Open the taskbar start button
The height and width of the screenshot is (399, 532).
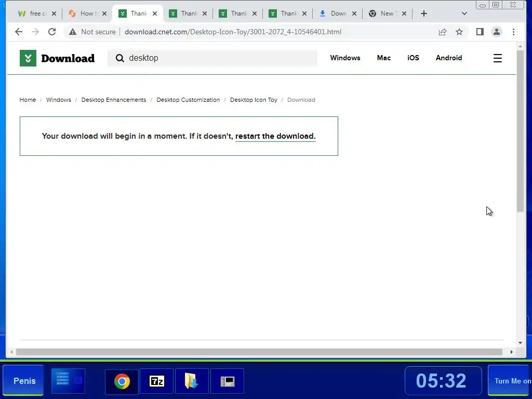(x=23, y=381)
